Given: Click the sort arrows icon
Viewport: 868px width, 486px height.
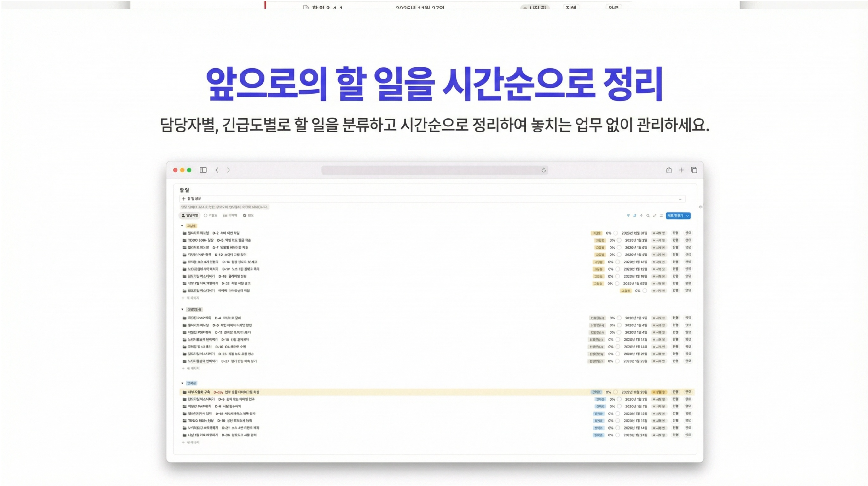Looking at the screenshot, I should [x=635, y=215].
